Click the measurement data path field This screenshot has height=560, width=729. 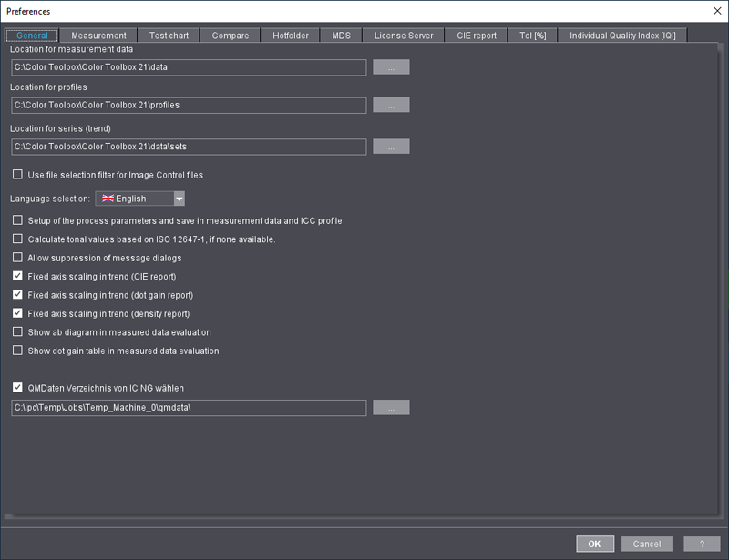189,67
